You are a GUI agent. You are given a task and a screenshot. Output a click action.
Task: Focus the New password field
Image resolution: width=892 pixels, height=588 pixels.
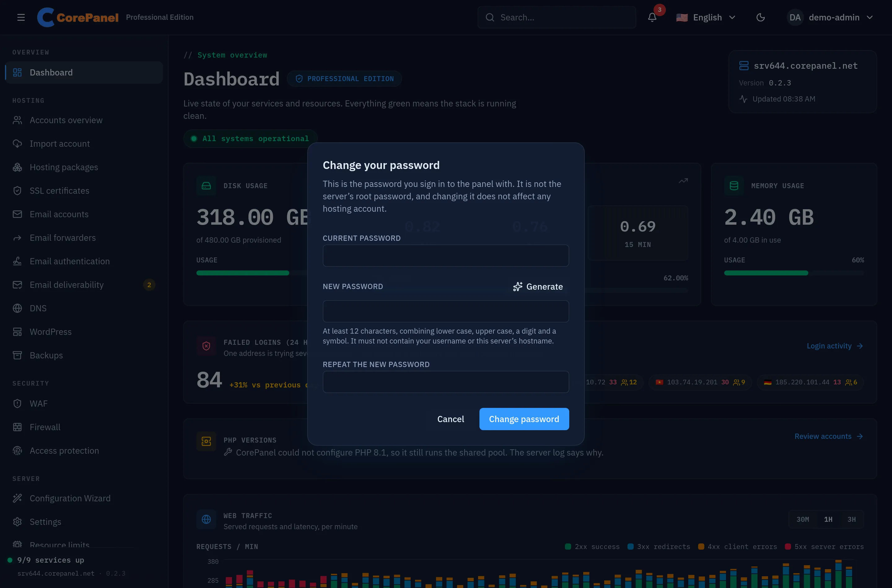(x=446, y=311)
